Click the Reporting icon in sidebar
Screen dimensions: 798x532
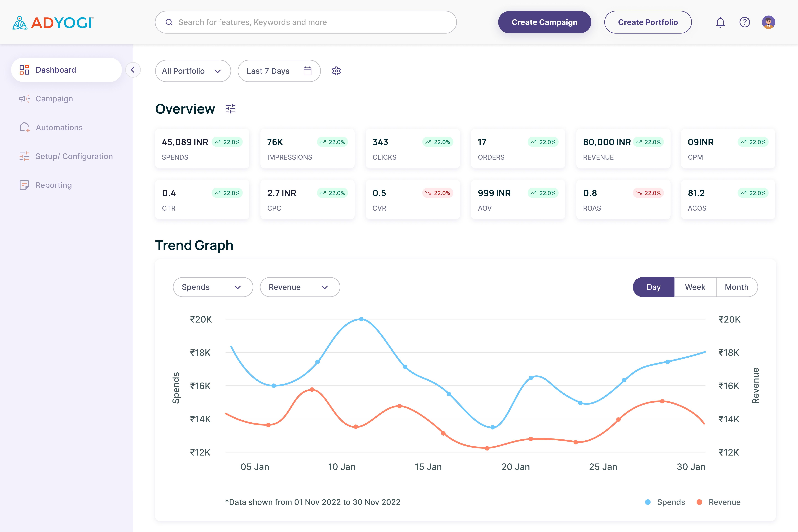point(24,185)
